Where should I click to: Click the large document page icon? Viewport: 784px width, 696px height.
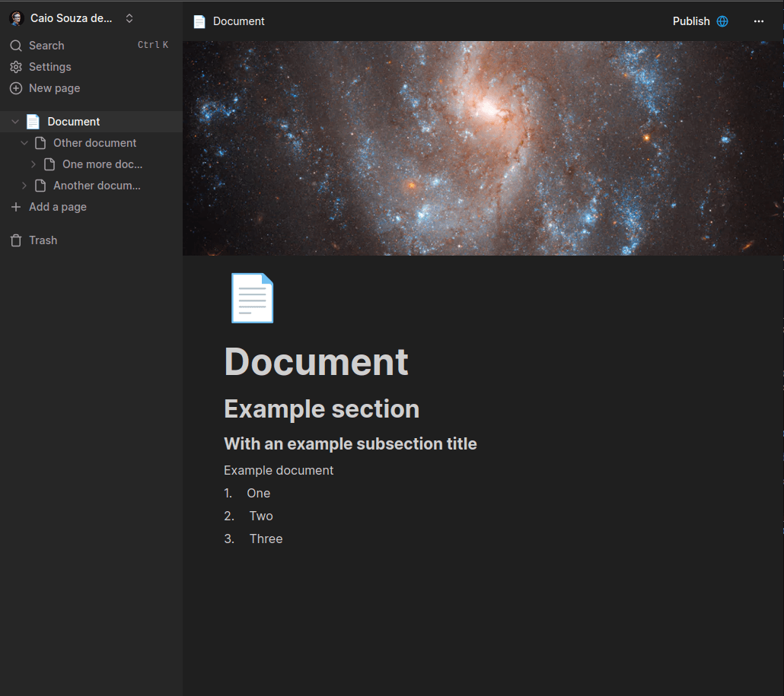[x=252, y=298]
